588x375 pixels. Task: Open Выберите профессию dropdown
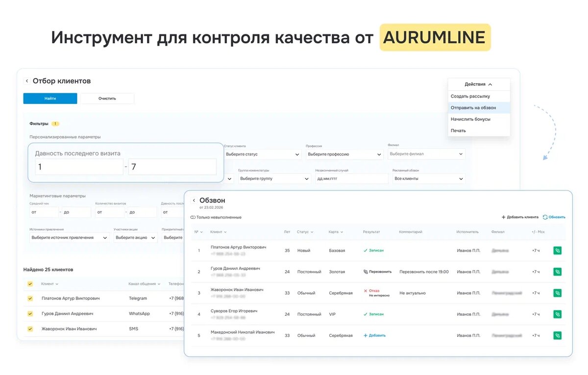coord(344,154)
